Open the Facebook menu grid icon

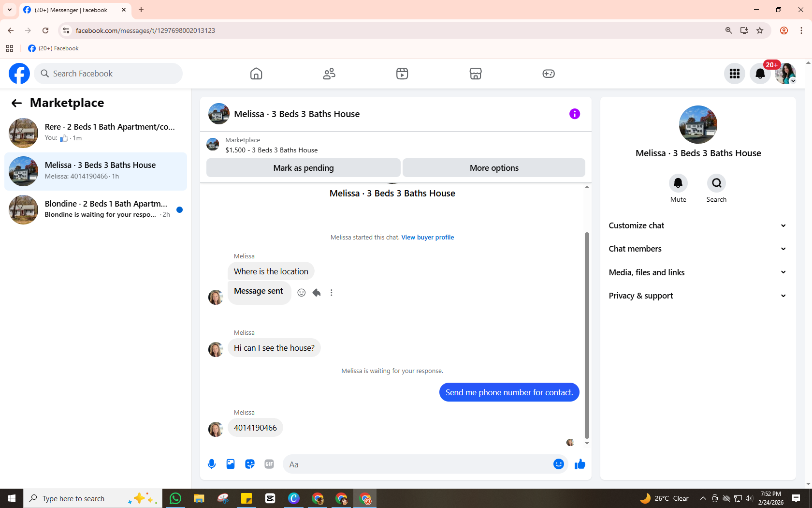735,74
